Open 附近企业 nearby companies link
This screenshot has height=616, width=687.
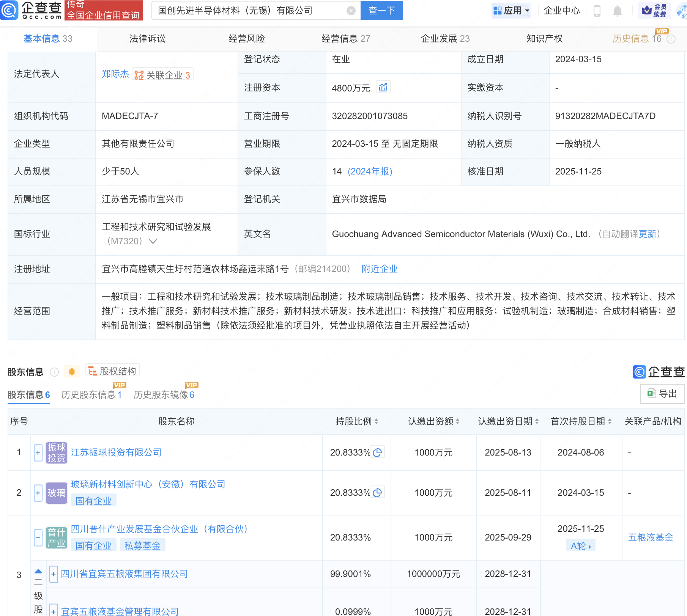click(379, 269)
